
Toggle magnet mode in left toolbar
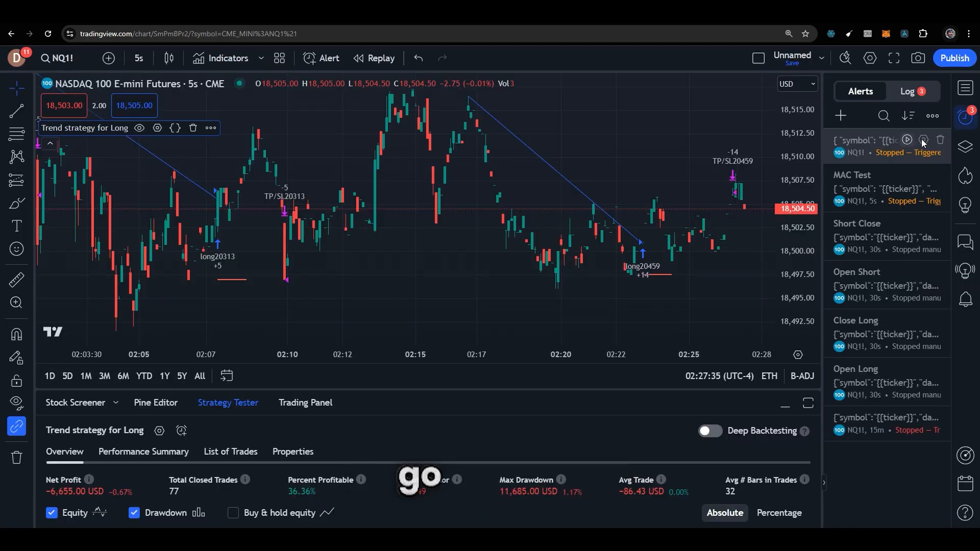pos(16,334)
